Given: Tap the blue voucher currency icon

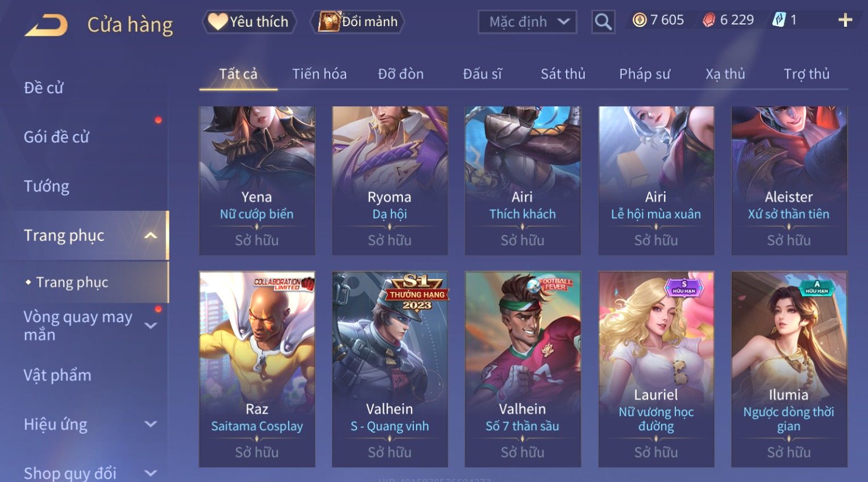Looking at the screenshot, I should 779,20.
